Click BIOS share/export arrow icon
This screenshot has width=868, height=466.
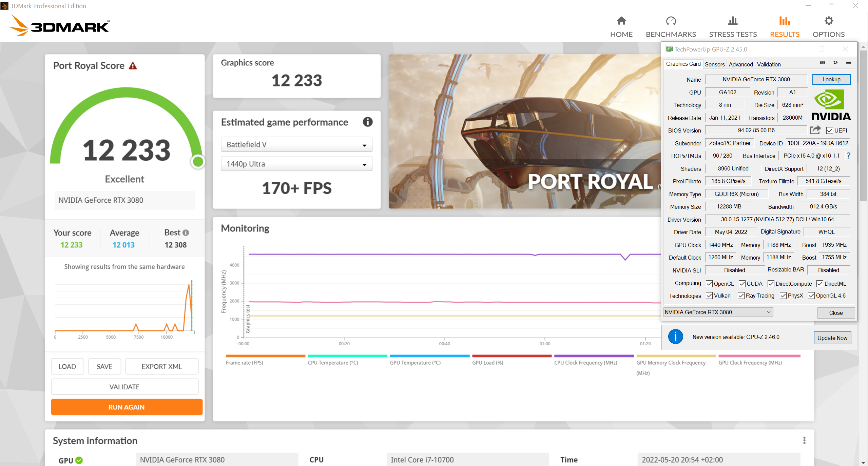click(815, 130)
